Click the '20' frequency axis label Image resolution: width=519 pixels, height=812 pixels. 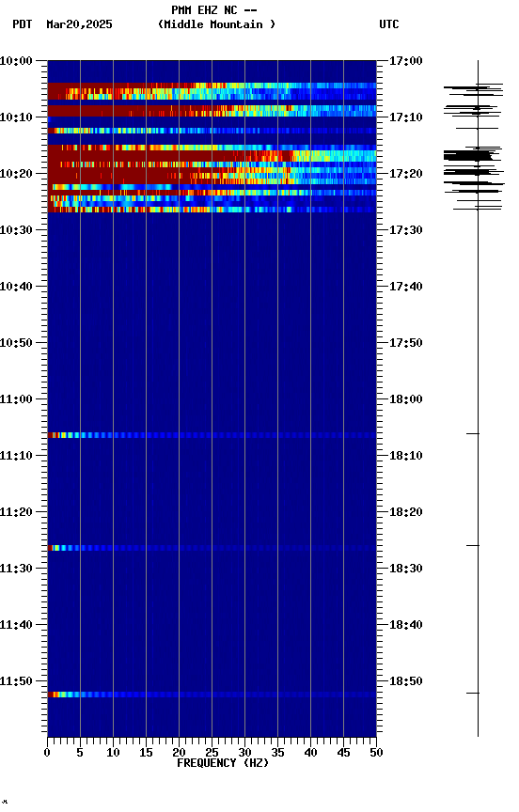pyautogui.click(x=179, y=753)
